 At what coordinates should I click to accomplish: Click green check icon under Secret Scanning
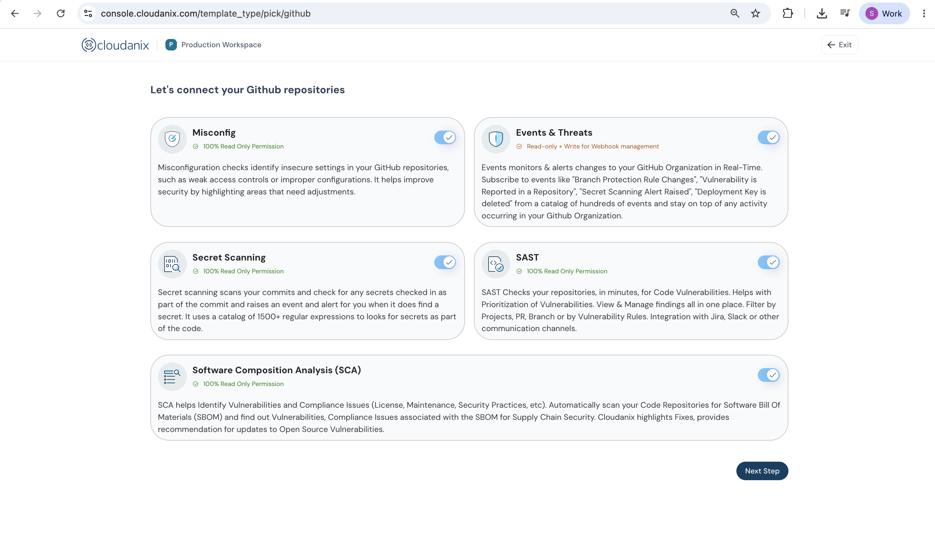[x=195, y=271]
